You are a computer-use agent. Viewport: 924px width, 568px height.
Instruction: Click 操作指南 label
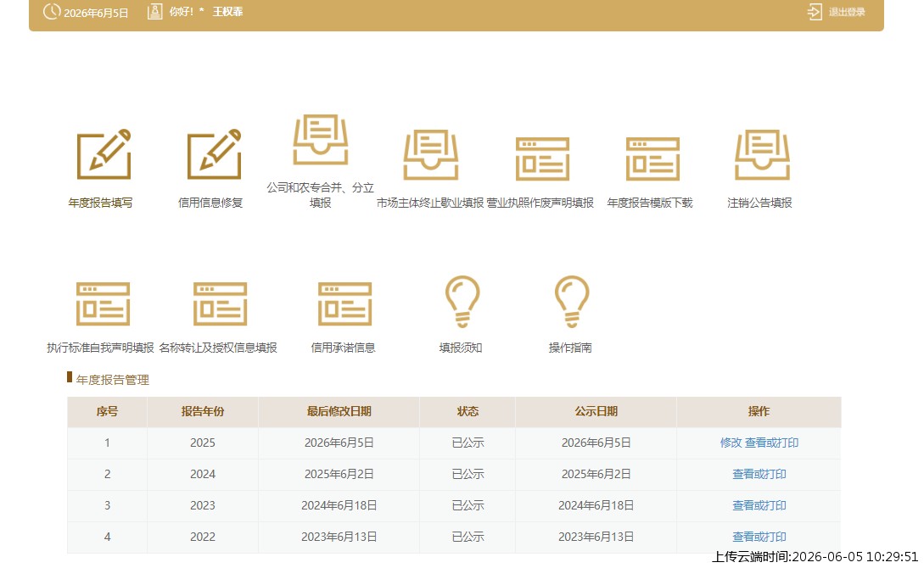[x=570, y=348]
